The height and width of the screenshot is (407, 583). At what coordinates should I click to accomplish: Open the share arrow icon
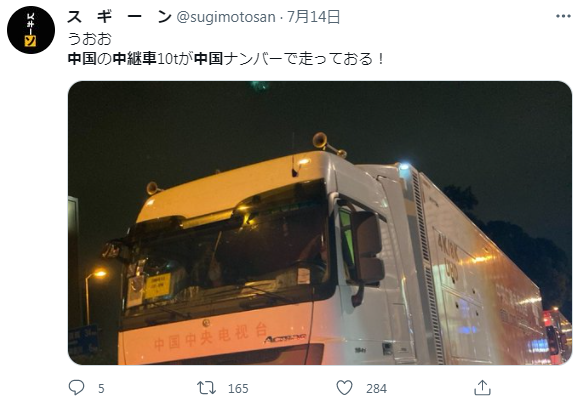482,388
